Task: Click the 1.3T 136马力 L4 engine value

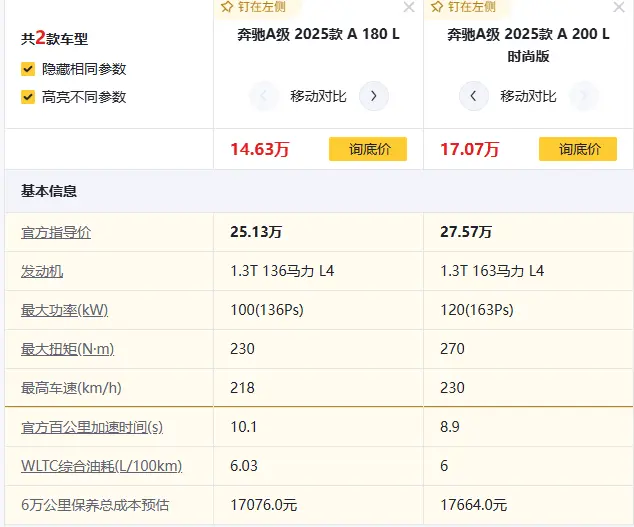Action: 282,271
